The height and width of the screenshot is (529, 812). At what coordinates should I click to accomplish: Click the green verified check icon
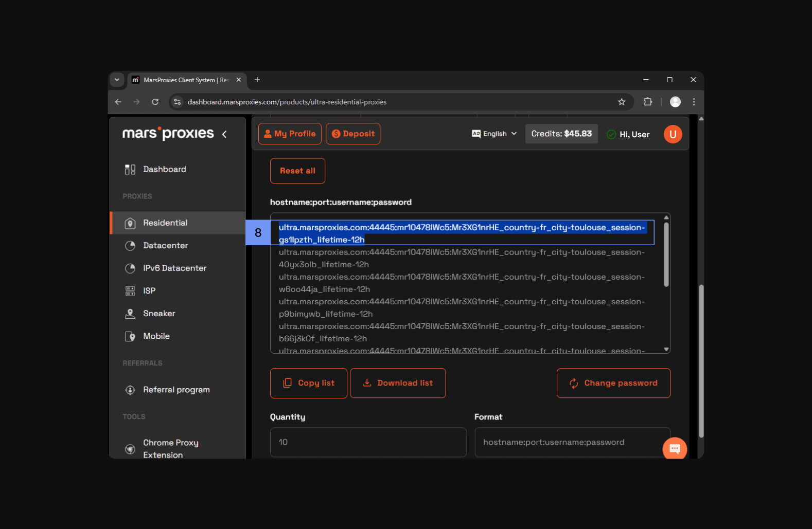click(611, 134)
